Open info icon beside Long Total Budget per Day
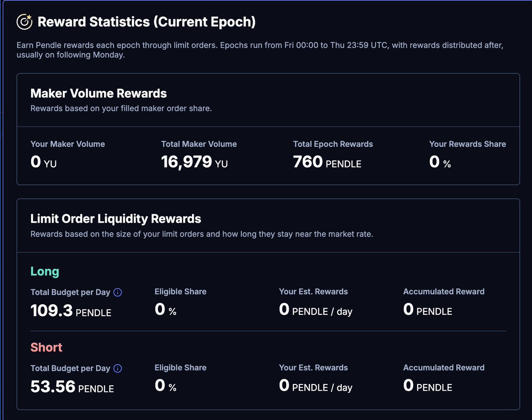This screenshot has height=420, width=532. (x=118, y=292)
